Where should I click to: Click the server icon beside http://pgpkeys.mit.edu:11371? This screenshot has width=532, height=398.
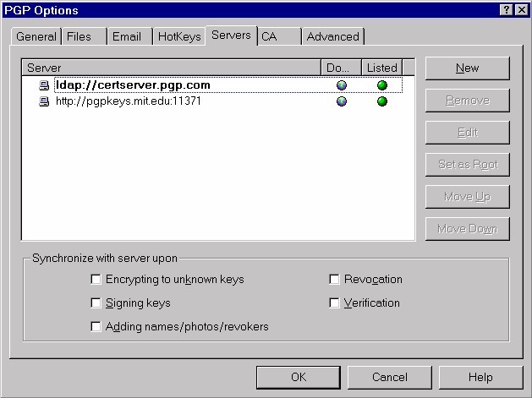click(x=44, y=101)
